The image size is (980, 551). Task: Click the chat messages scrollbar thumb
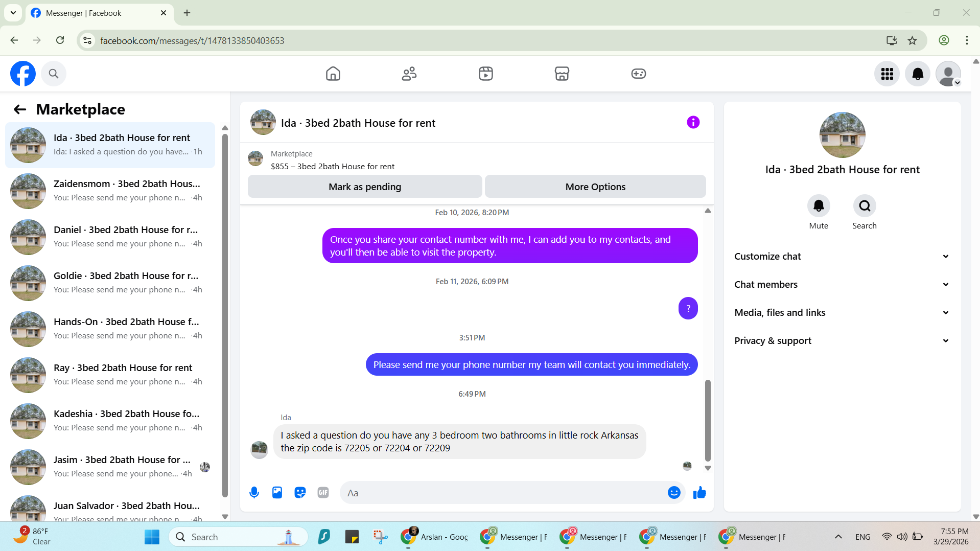point(708,420)
